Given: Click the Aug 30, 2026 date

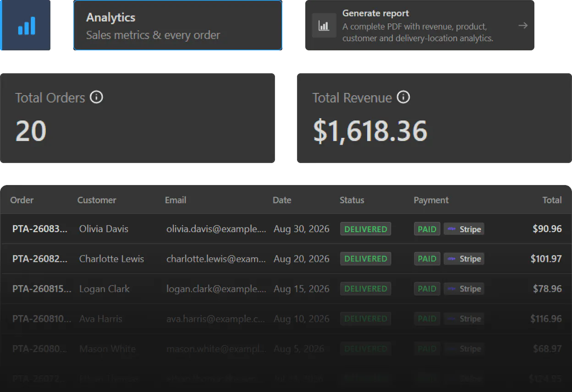Looking at the screenshot, I should coord(302,229).
